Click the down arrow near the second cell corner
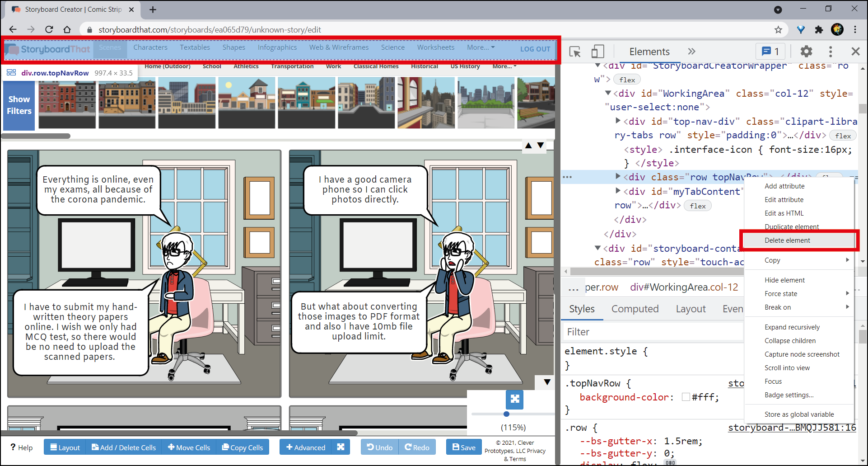Screen dimensions: 868x466 [x=547, y=382]
